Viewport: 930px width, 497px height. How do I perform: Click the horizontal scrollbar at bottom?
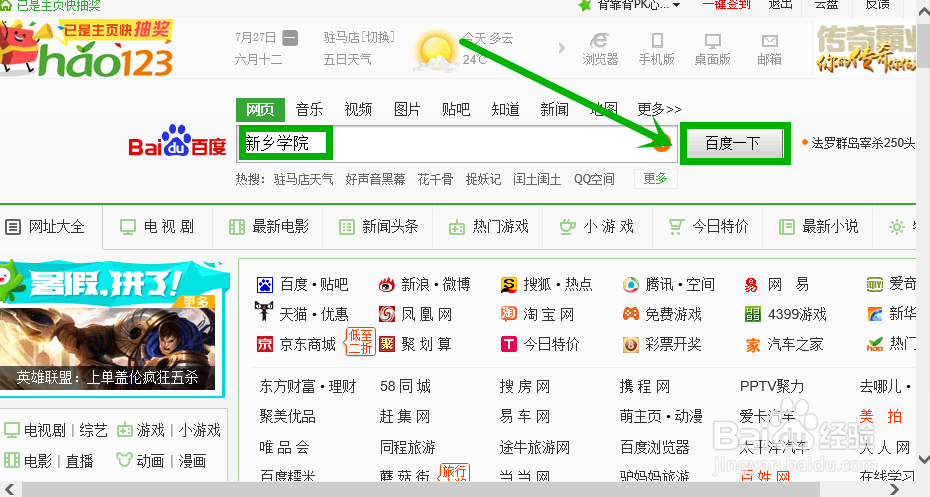[421, 489]
